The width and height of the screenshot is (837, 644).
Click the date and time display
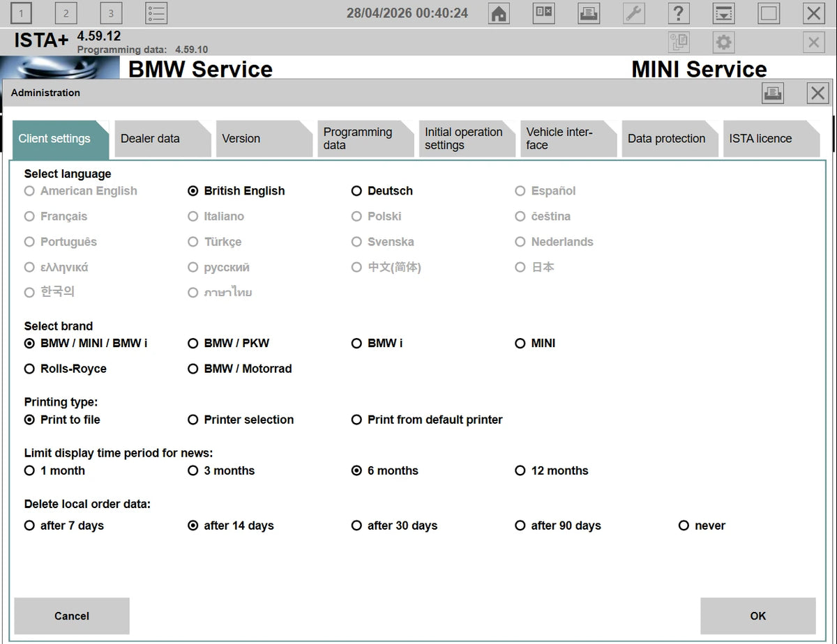pyautogui.click(x=407, y=13)
